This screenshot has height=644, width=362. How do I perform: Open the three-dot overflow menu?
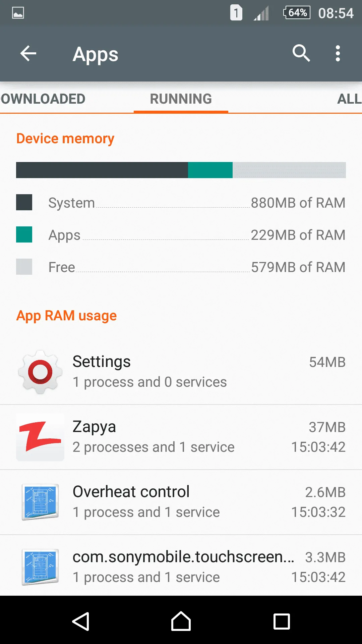tap(338, 54)
